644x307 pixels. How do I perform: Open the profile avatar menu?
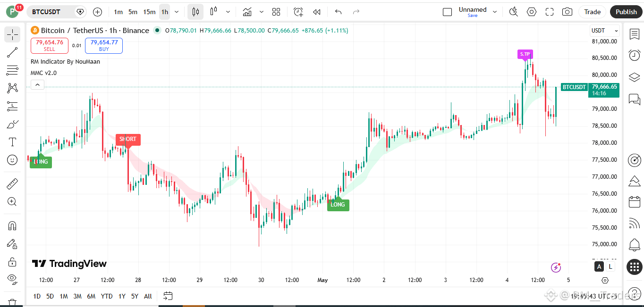click(x=12, y=12)
